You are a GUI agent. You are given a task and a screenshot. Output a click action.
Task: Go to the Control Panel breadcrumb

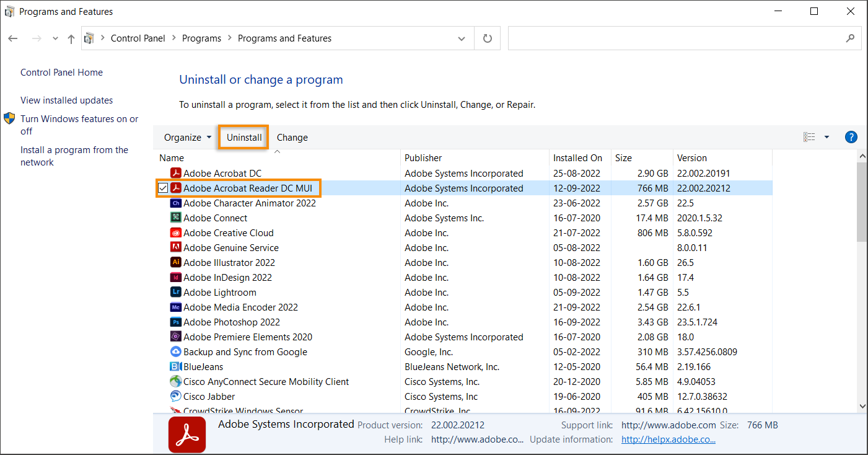[138, 38]
